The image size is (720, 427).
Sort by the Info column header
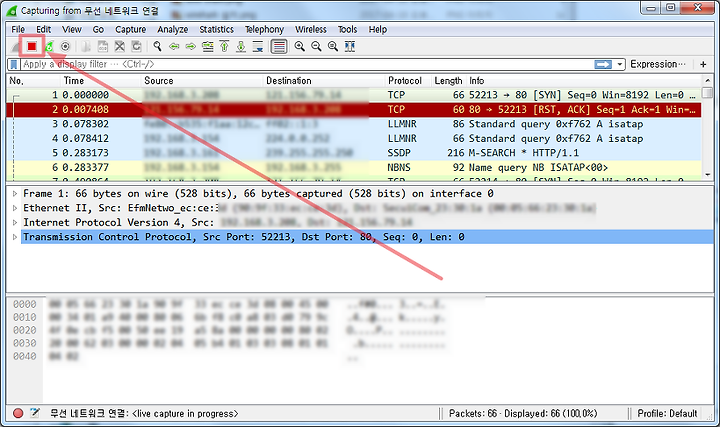[x=583, y=81]
